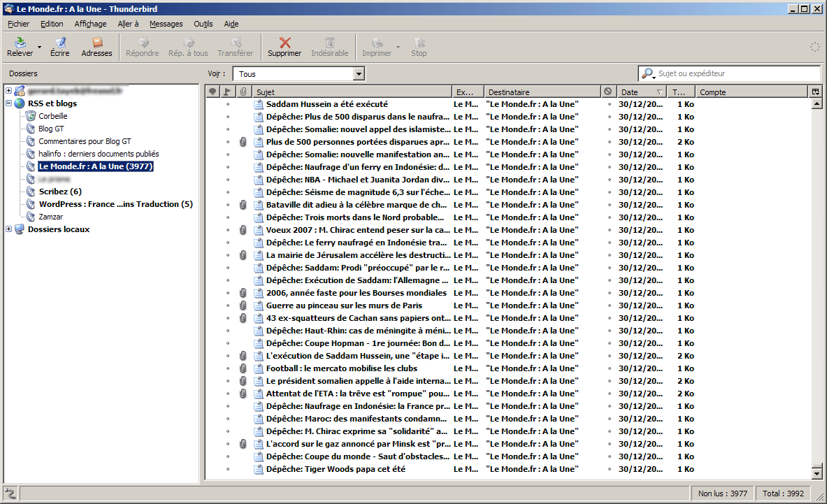Click the thread column header icon

pyautogui.click(x=213, y=92)
